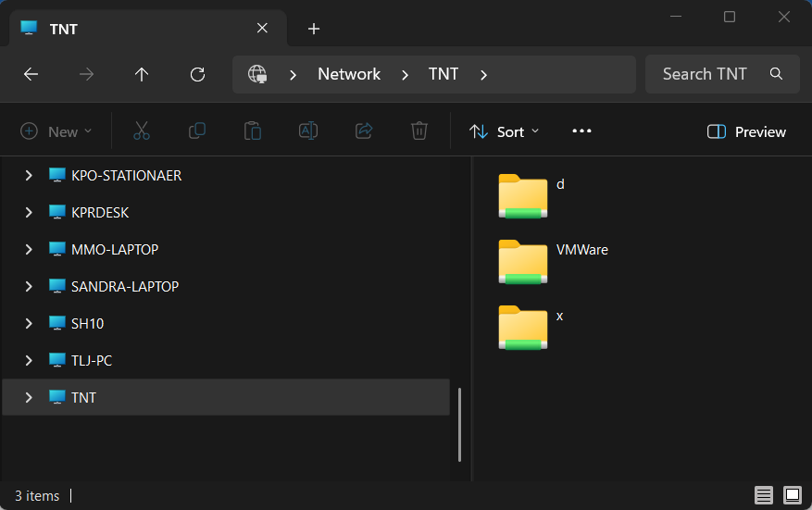Select the TNT window tab

[148, 28]
